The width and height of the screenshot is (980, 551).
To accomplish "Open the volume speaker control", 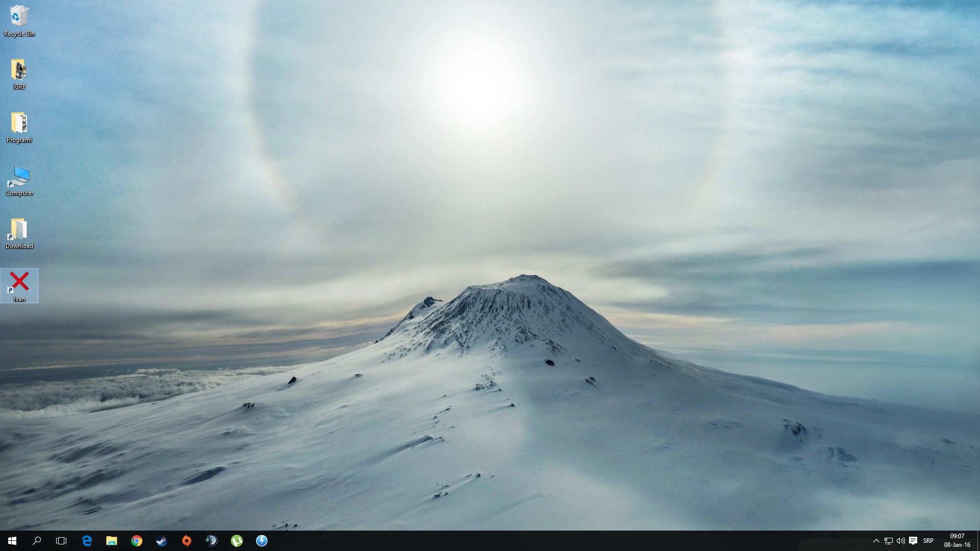I will pos(901,541).
